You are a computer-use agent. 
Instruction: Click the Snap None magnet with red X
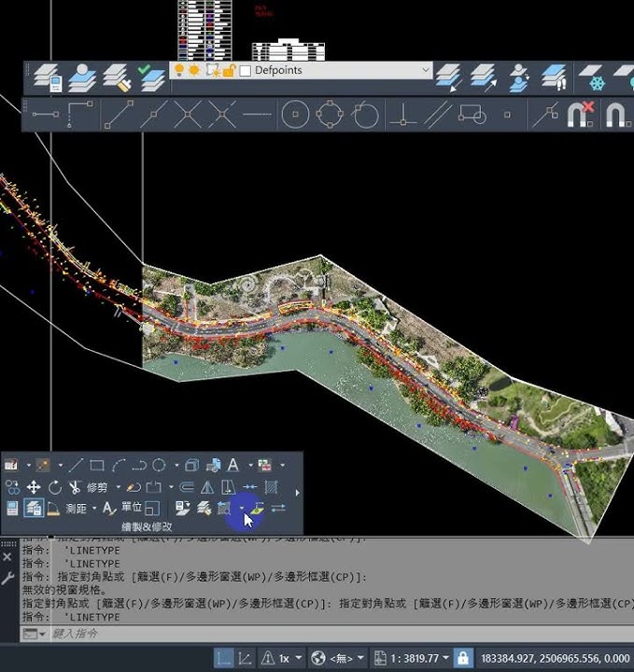pos(581,115)
